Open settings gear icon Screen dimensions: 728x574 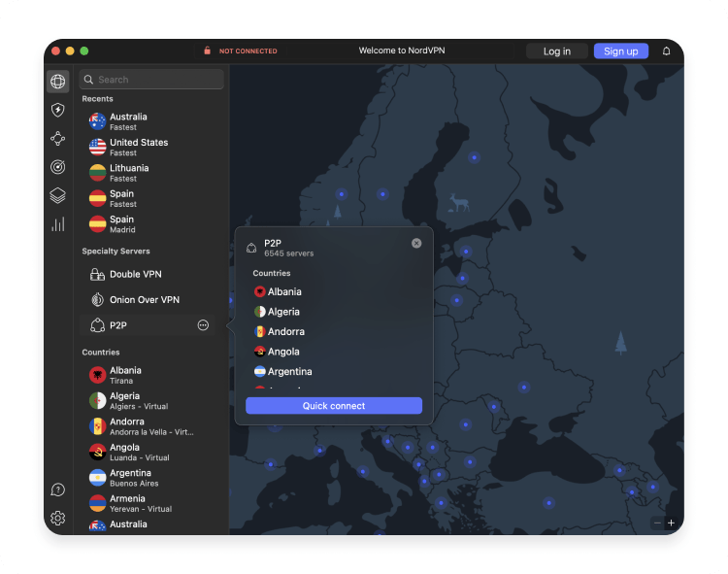(57, 518)
